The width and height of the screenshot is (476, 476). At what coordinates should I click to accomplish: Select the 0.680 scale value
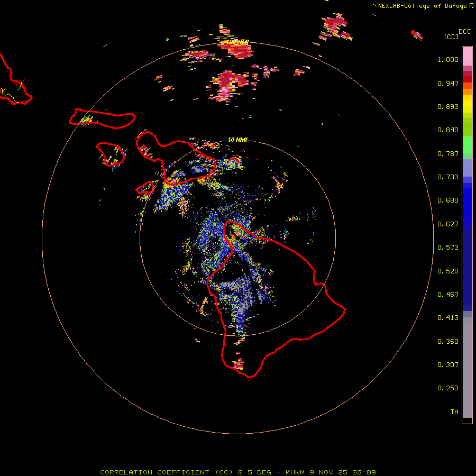[448, 200]
